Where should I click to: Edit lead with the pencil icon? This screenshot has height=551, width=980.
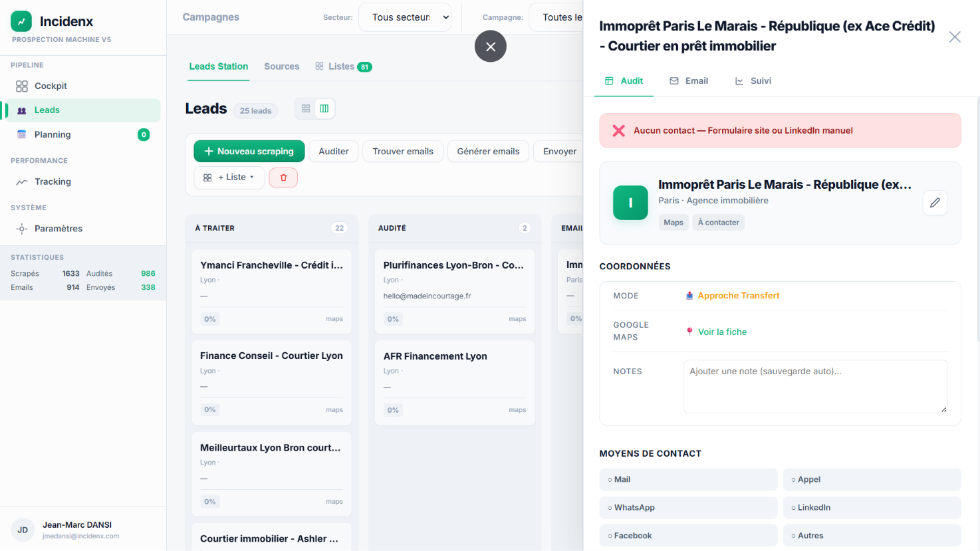pos(935,203)
